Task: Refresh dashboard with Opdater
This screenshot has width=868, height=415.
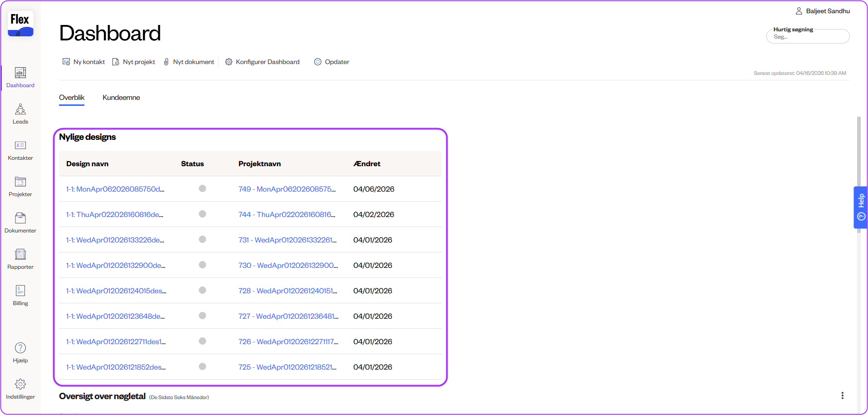Action: pos(332,62)
